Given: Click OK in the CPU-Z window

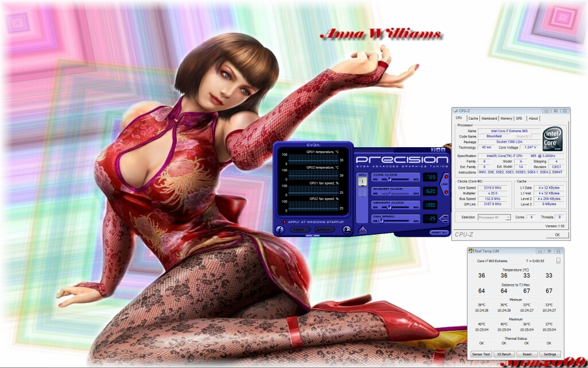Looking at the screenshot, I should coord(557,235).
